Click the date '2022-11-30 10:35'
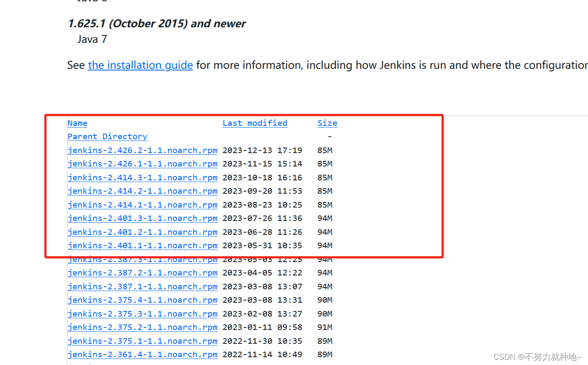The width and height of the screenshot is (588, 365). (262, 341)
